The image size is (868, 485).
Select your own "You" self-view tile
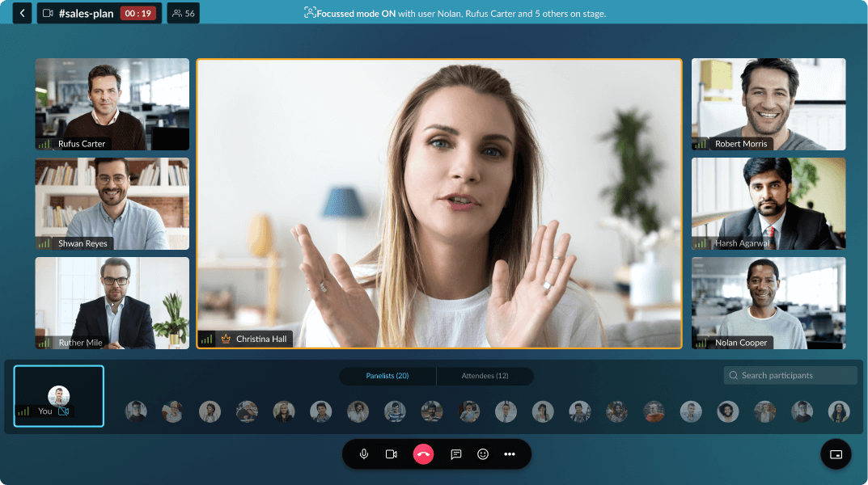(59, 396)
